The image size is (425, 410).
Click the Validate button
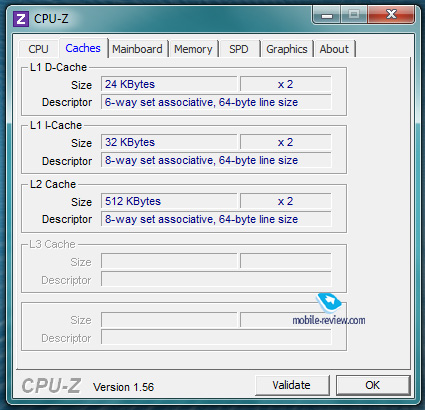pos(292,385)
